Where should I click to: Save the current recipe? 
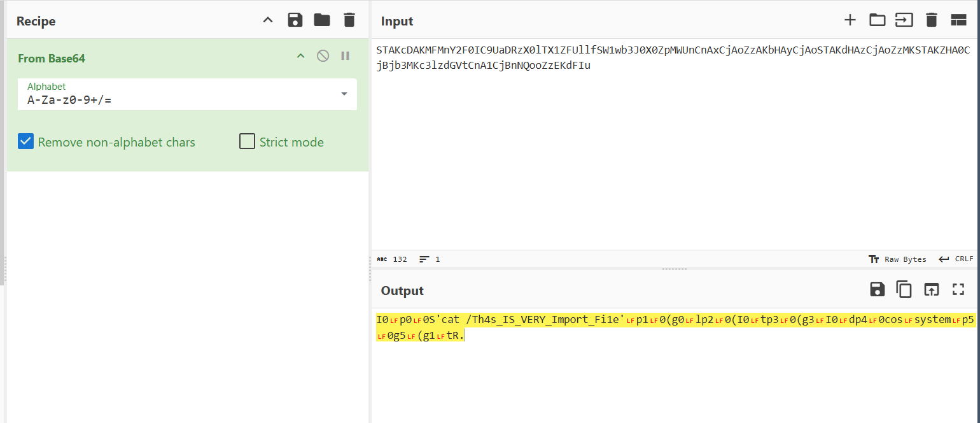coord(295,20)
